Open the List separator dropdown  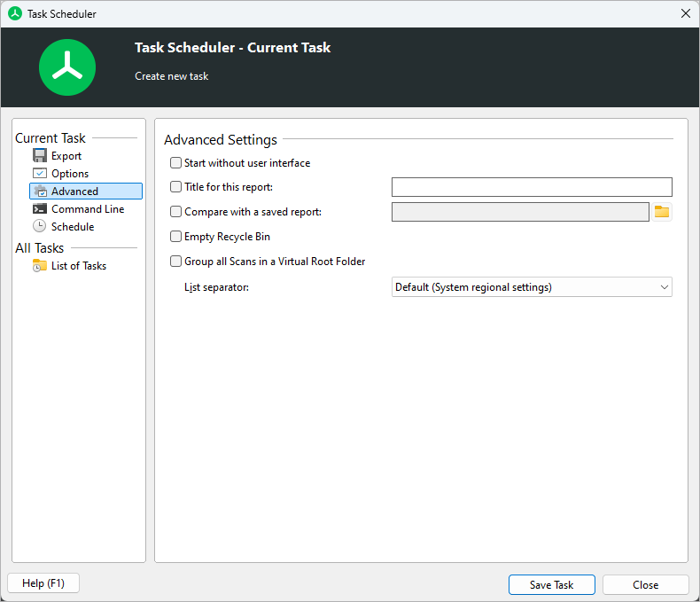(532, 287)
